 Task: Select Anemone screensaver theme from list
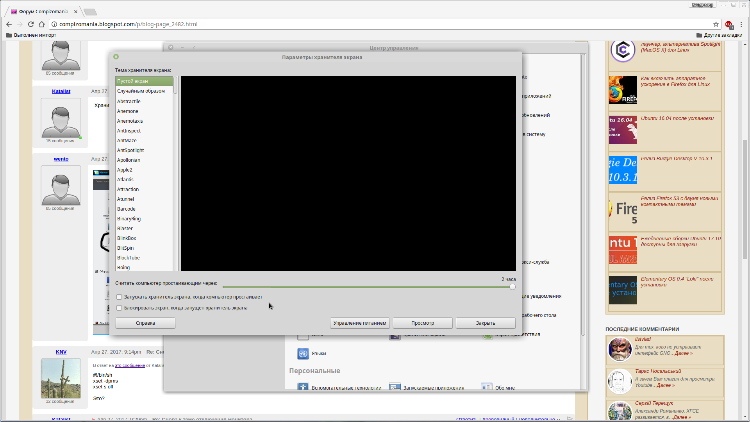129,111
